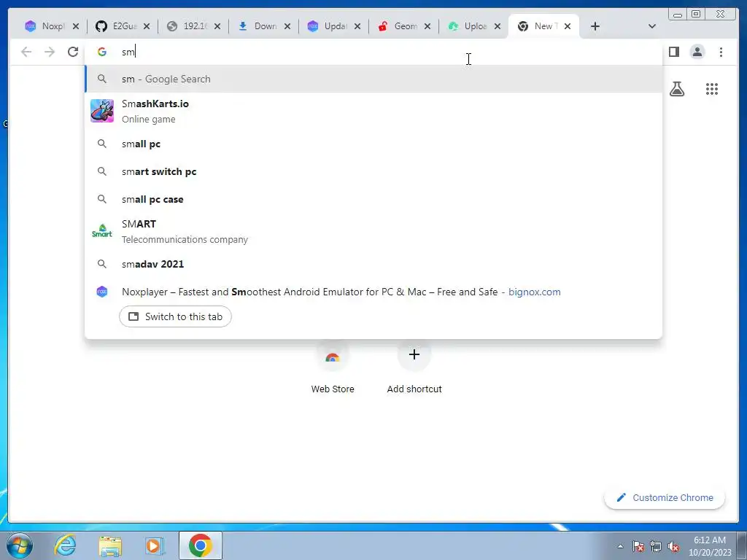The image size is (747, 560).
Task: Close the Upload tab
Action: point(498,26)
